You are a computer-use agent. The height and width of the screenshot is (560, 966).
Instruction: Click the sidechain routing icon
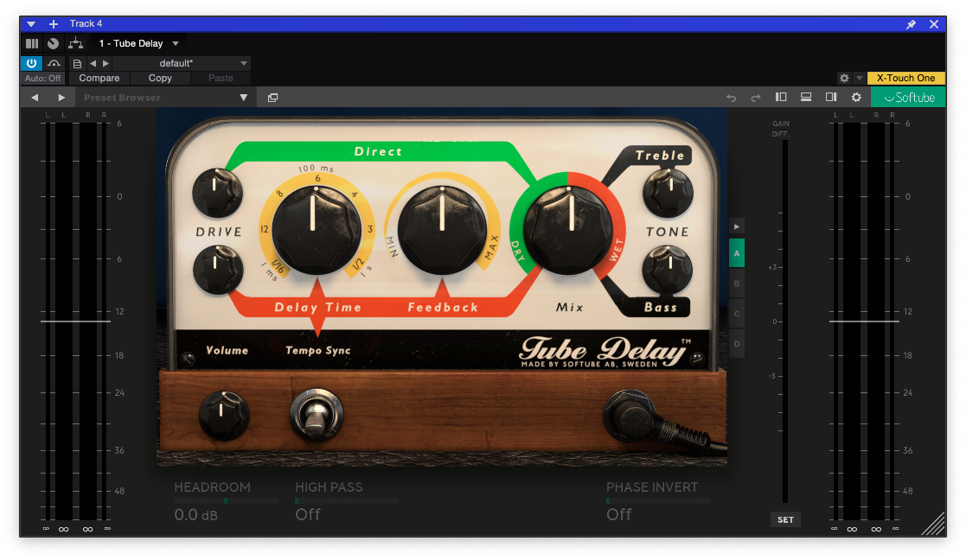click(76, 43)
